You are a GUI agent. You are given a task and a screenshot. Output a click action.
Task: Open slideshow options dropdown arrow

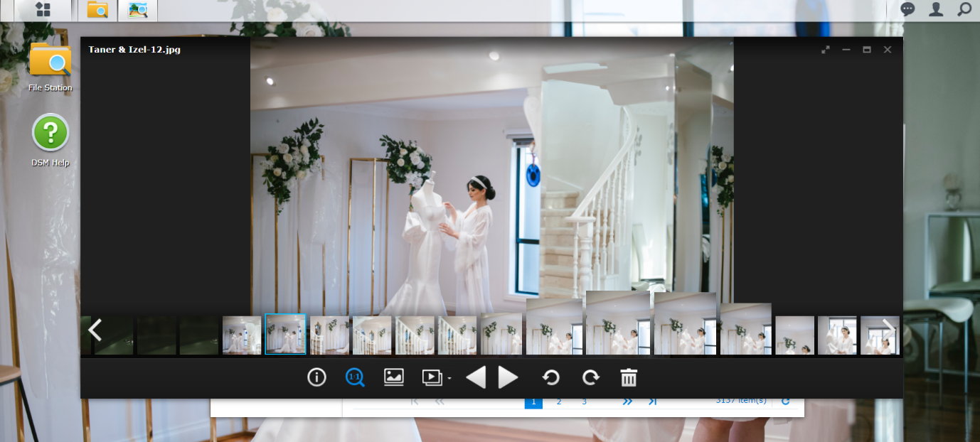tap(449, 379)
